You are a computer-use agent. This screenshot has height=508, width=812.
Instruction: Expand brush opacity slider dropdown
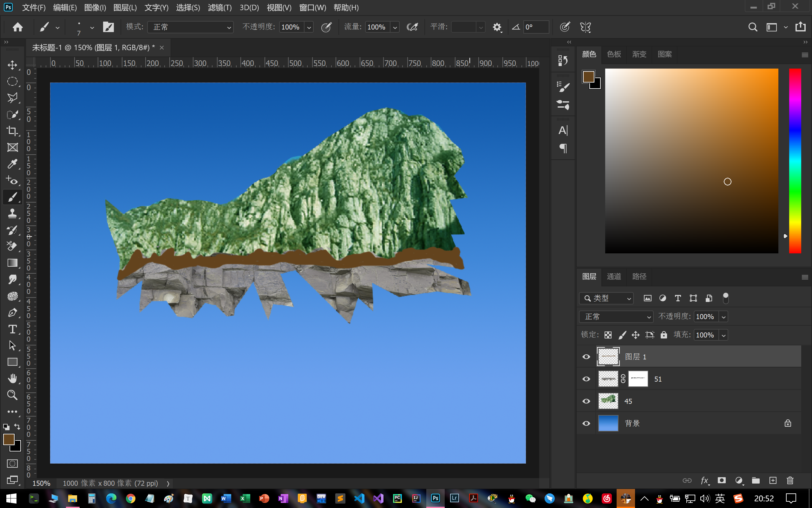pyautogui.click(x=309, y=27)
